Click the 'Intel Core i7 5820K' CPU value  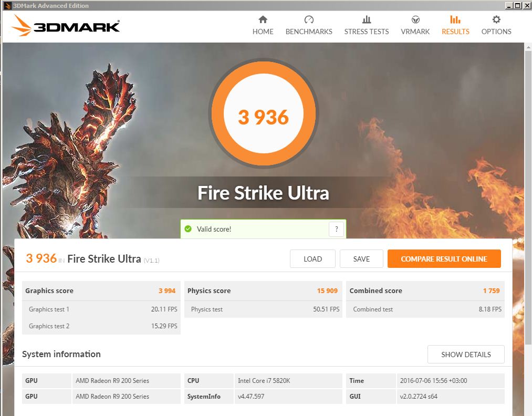(264, 381)
